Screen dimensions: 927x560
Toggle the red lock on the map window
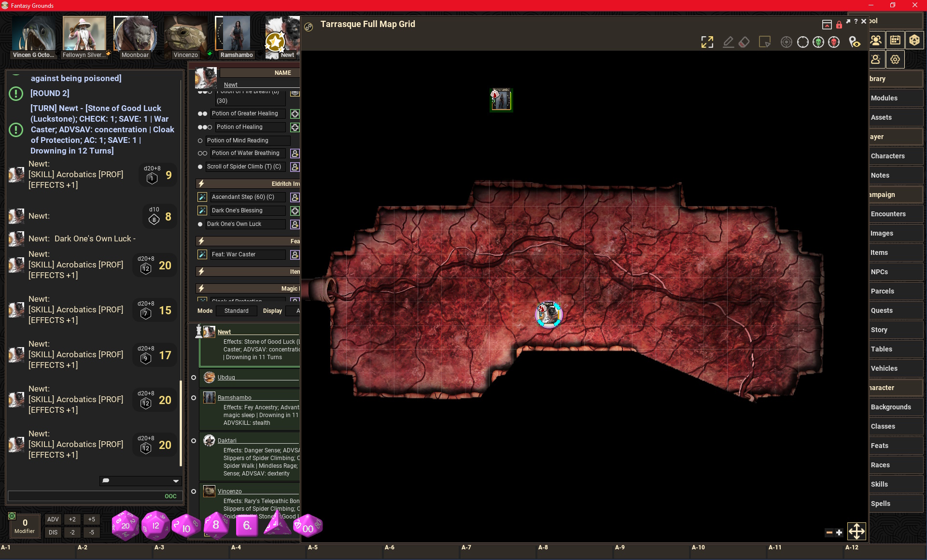coord(839,25)
